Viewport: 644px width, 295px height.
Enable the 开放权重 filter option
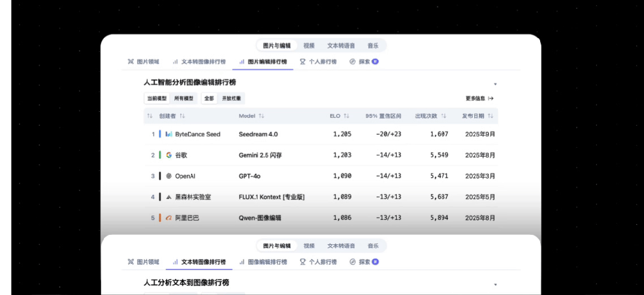click(x=232, y=98)
